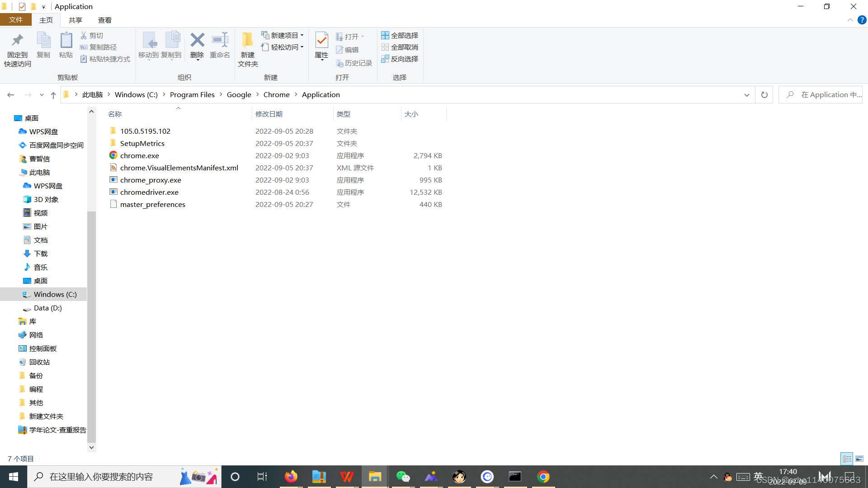This screenshot has height=488, width=868.
Task: Toggle 全部取消 (Deselect All) option
Action: (400, 47)
